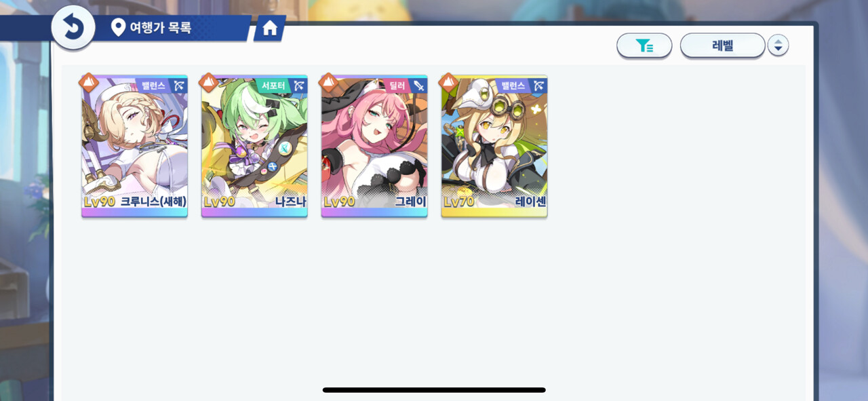Go to home via house icon
868x401 pixels.
coord(270,28)
